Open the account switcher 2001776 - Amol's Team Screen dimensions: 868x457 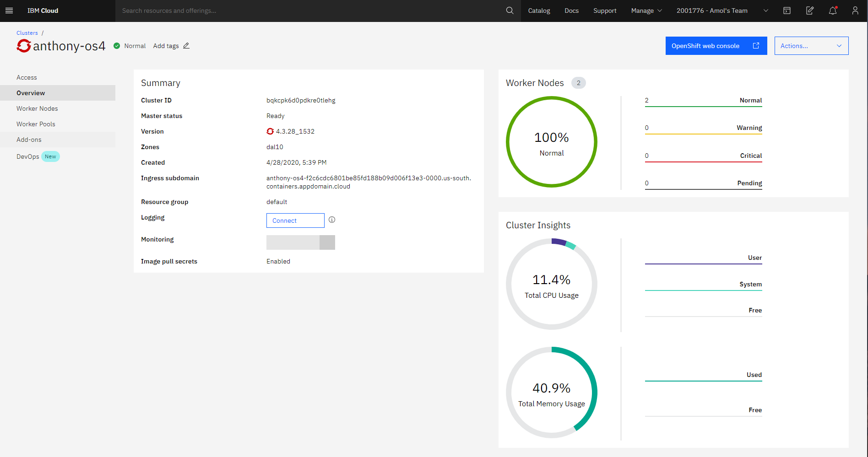click(x=722, y=11)
